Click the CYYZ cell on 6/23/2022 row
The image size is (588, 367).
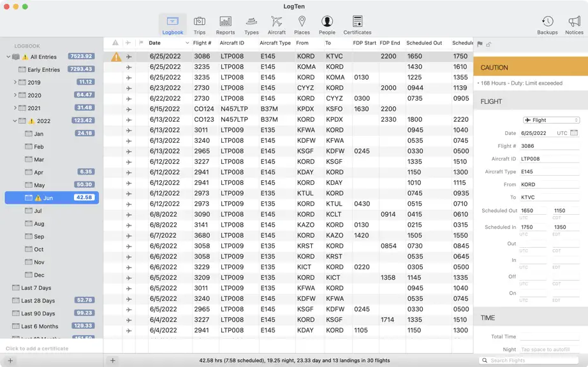pos(305,88)
